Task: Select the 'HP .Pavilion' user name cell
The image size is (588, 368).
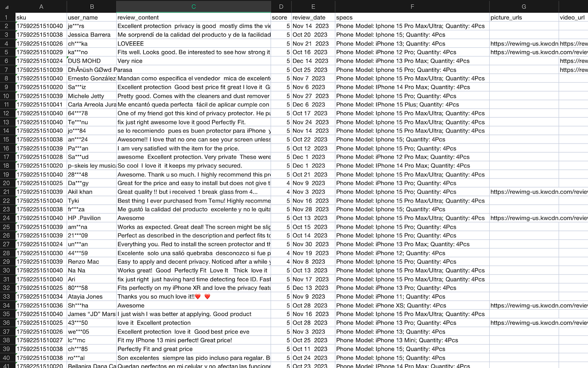Action: pos(91,218)
